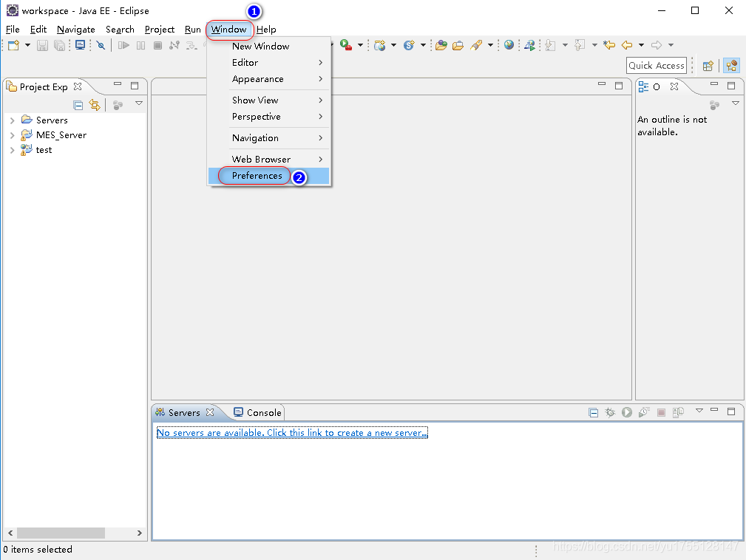
Task: Click the Skip All Breakpoints icon
Action: [101, 45]
